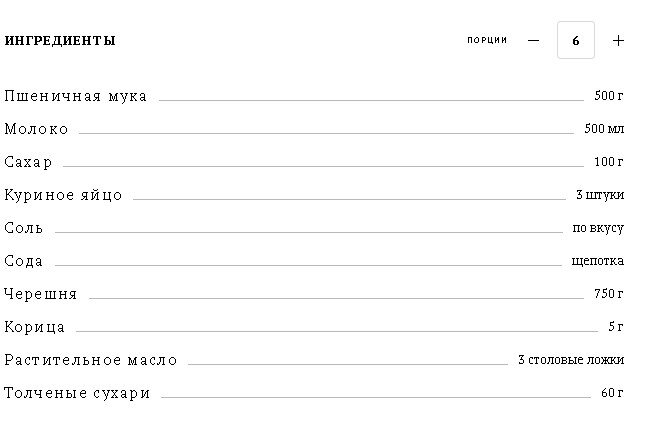The width and height of the screenshot is (645, 429).
Task: Click the 3 штуки egg quantity
Action: 600,195
